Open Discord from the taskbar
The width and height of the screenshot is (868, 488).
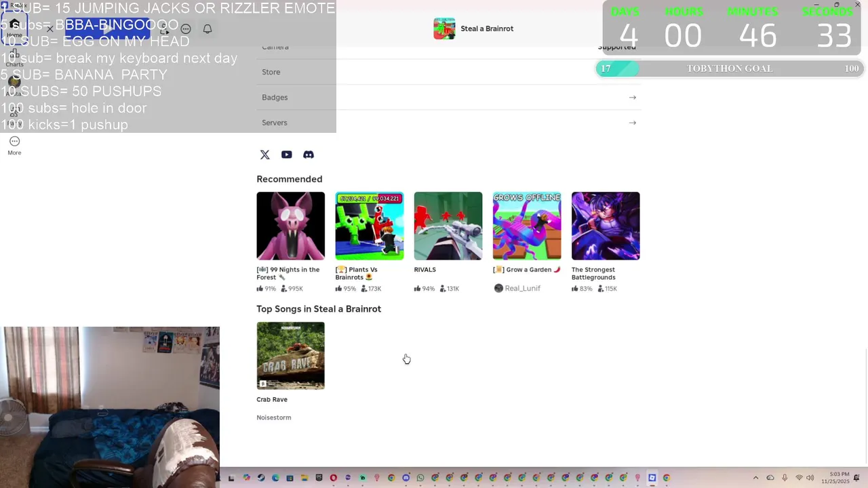point(406,478)
